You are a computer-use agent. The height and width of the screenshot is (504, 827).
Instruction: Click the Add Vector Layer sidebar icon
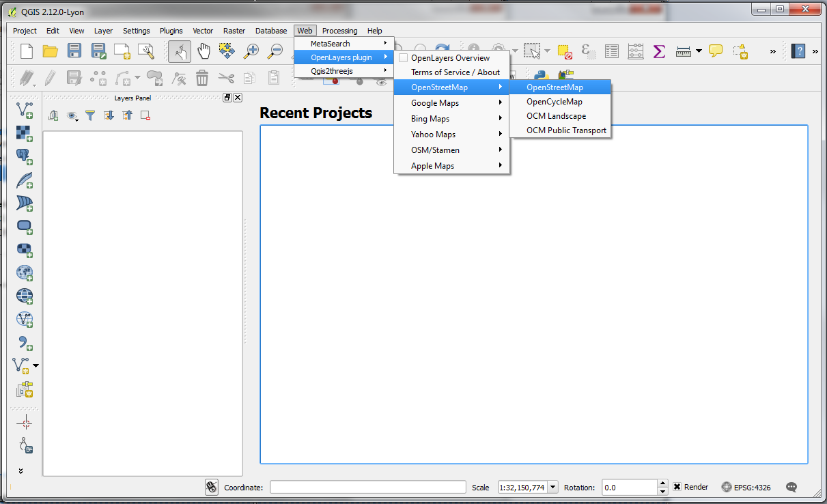pyautogui.click(x=25, y=111)
